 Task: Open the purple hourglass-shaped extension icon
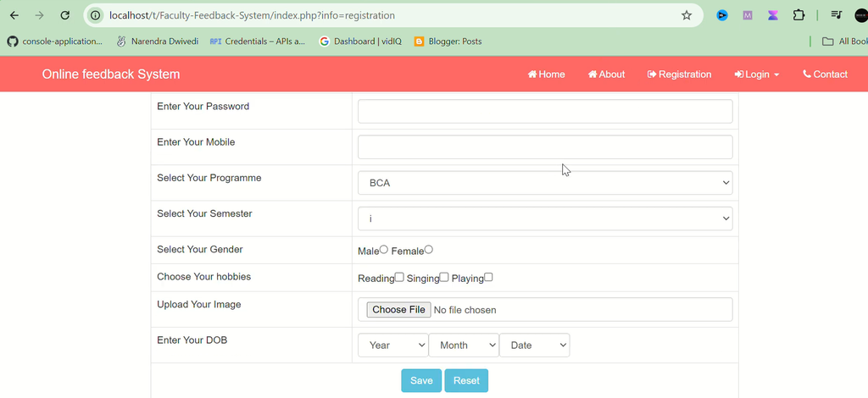point(773,15)
